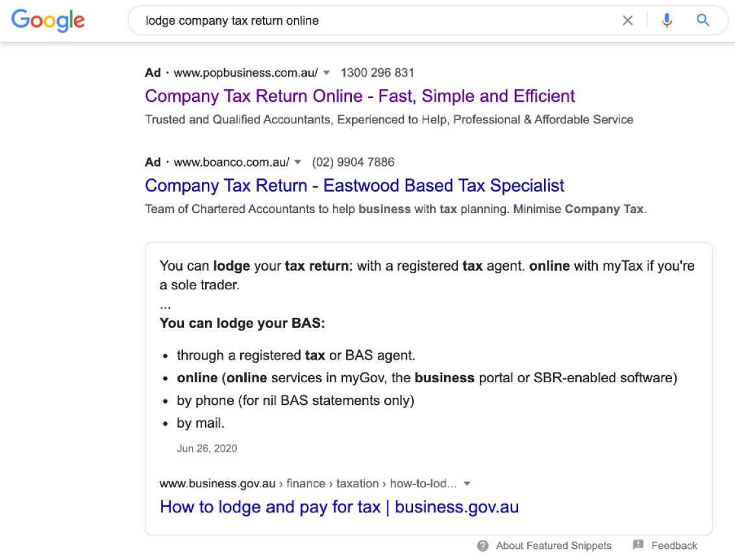
Task: Click the www.popbusiness.com.au URL text
Action: point(245,73)
